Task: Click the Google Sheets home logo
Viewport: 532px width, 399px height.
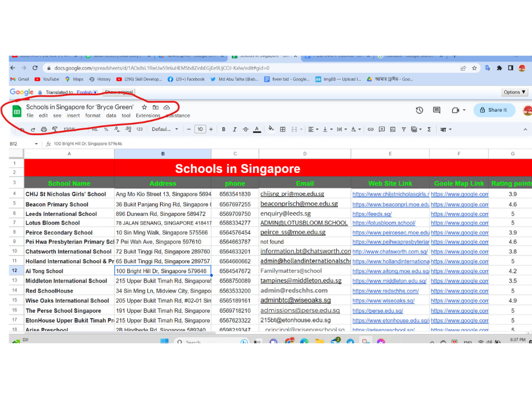Action: [x=17, y=111]
